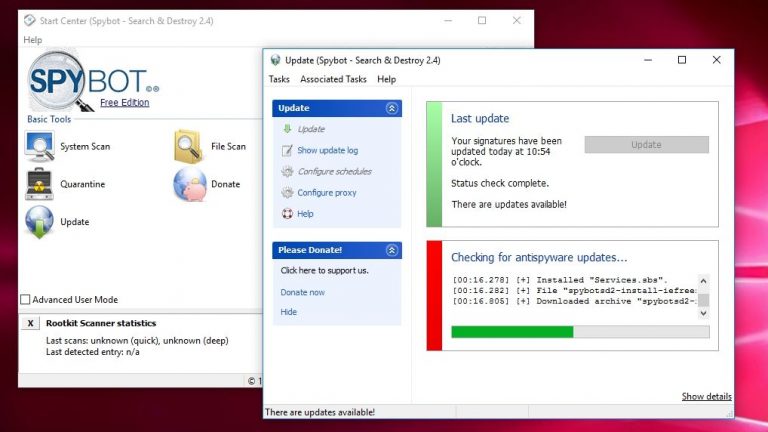This screenshot has width=768, height=432.
Task: Open the Configure proxy link
Action: [x=327, y=192]
